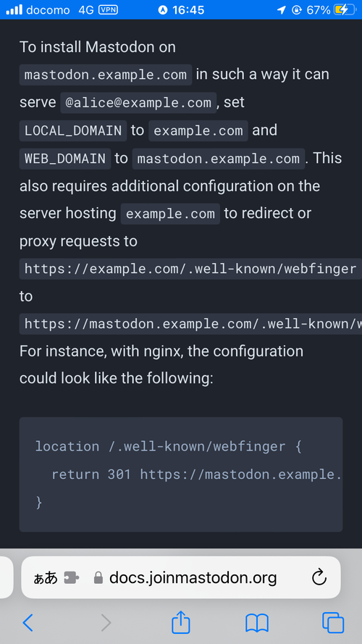Open the bookmarks book icon
The width and height of the screenshot is (362, 644).
[x=257, y=623]
